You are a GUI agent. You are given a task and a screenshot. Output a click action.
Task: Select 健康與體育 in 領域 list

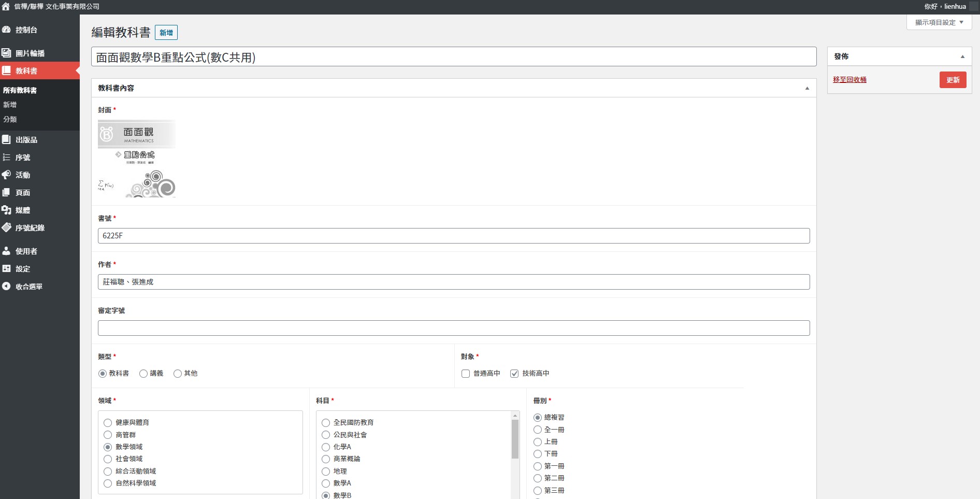(108, 423)
